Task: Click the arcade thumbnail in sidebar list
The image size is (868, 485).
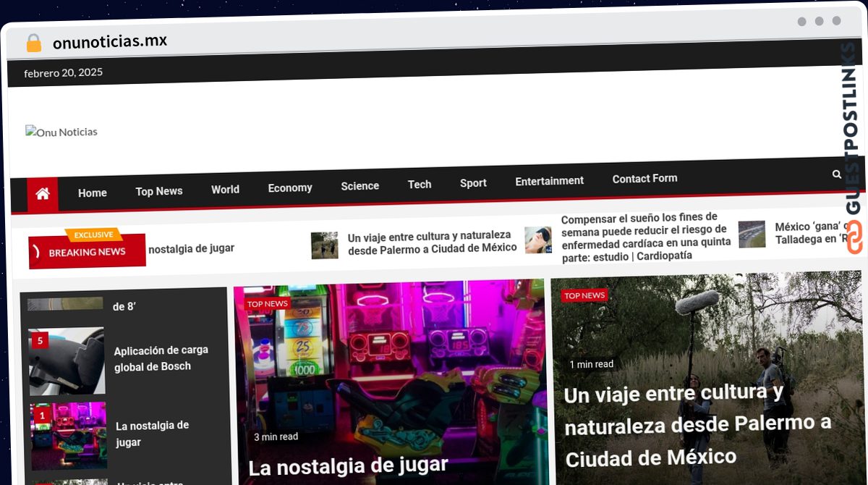Action: click(69, 436)
